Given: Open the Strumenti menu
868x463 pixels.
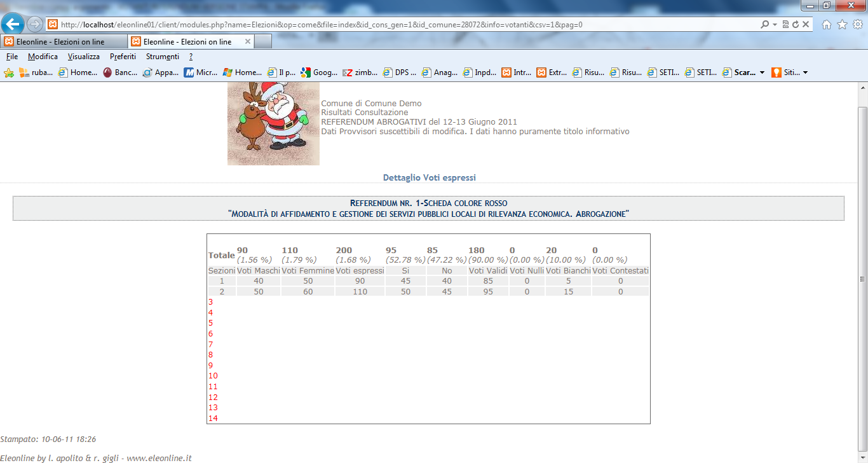Looking at the screenshot, I should coord(162,57).
